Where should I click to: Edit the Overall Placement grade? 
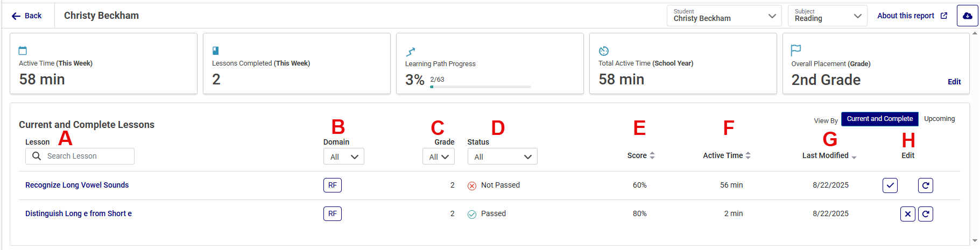click(954, 82)
